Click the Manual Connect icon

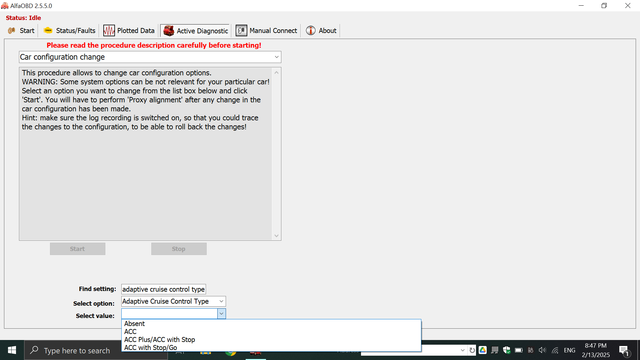(241, 31)
